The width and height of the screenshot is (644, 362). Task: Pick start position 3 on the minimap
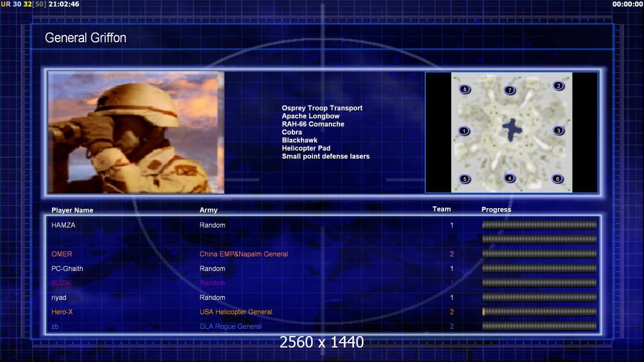[x=558, y=131]
